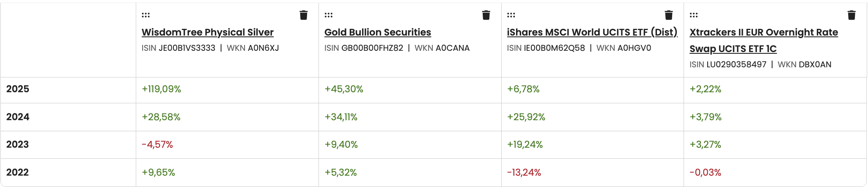Grab drag handle of WisdomTree Physical Silver column
This screenshot has width=868, height=188.
(x=146, y=15)
